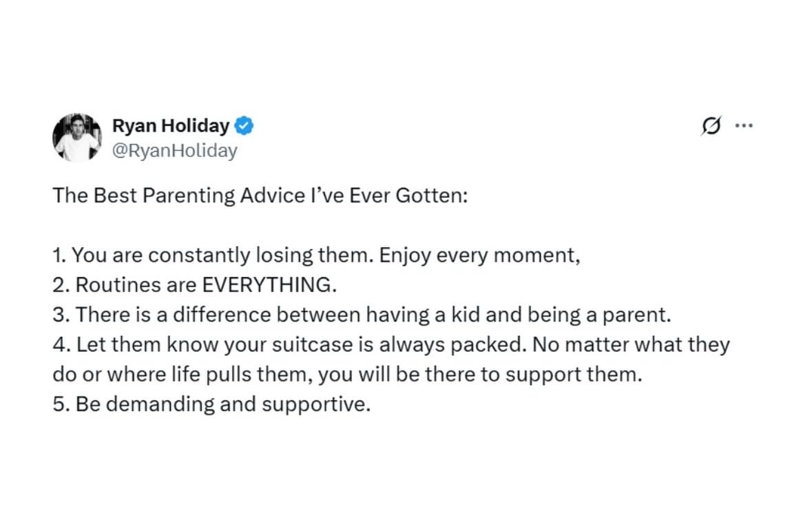Click the 'where life pulls them' line
Viewport: 812px width, 531px height.
click(x=348, y=375)
